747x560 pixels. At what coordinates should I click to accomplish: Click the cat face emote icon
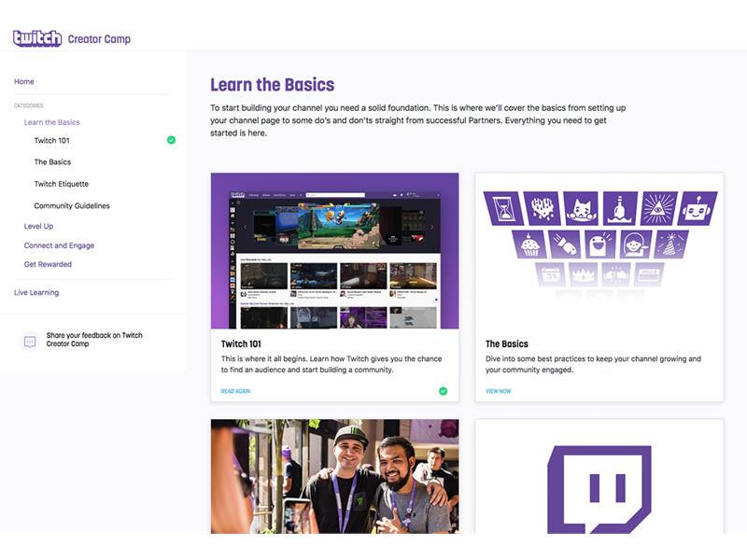click(x=581, y=208)
